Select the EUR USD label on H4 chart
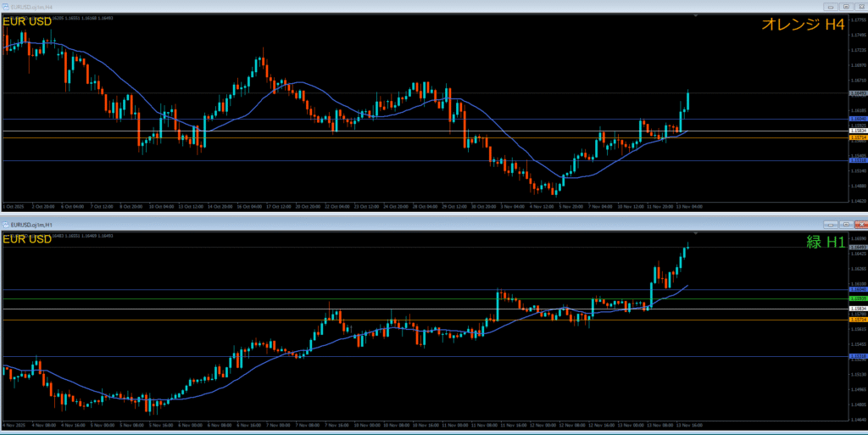This screenshot has width=868, height=435. pos(27,21)
